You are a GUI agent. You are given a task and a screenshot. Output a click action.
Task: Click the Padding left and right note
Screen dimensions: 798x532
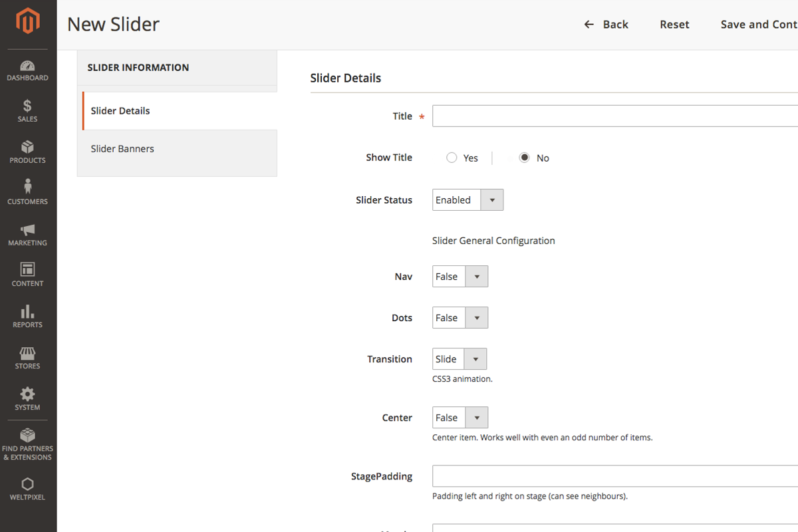pyautogui.click(x=530, y=496)
